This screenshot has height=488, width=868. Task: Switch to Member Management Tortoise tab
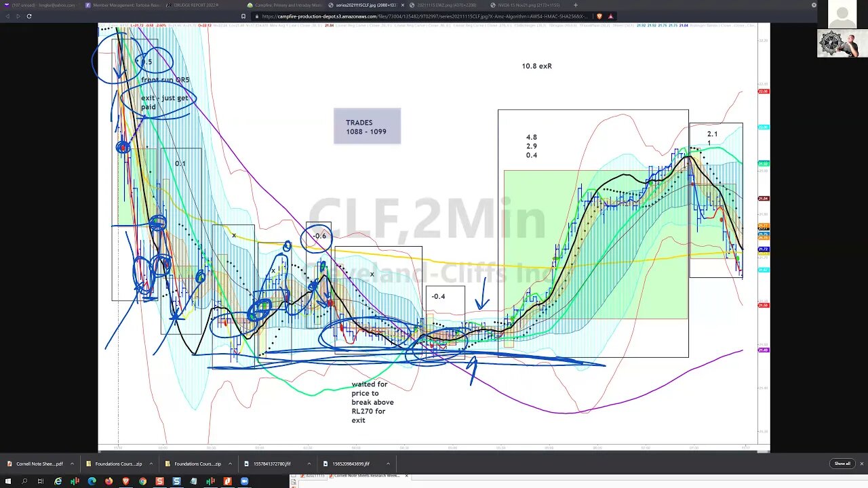123,5
